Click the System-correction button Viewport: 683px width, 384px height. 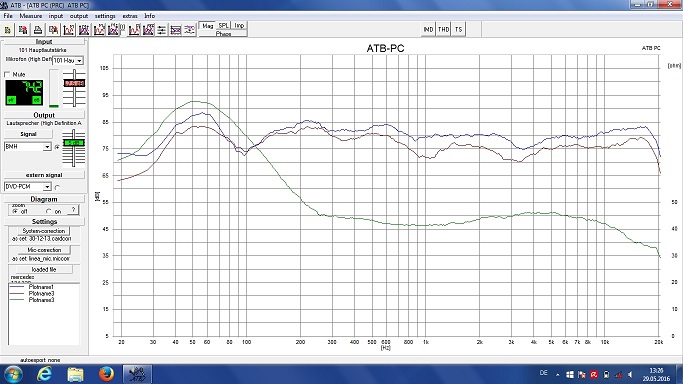pos(44,231)
